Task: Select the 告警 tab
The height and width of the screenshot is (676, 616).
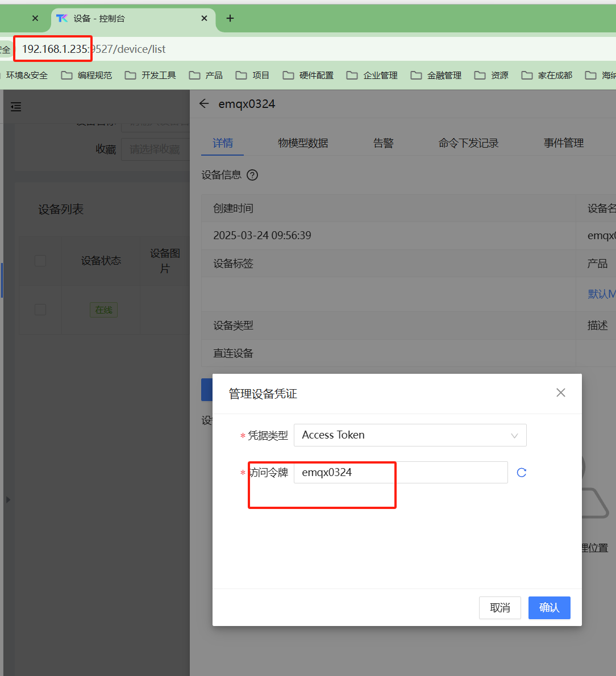Action: click(383, 143)
